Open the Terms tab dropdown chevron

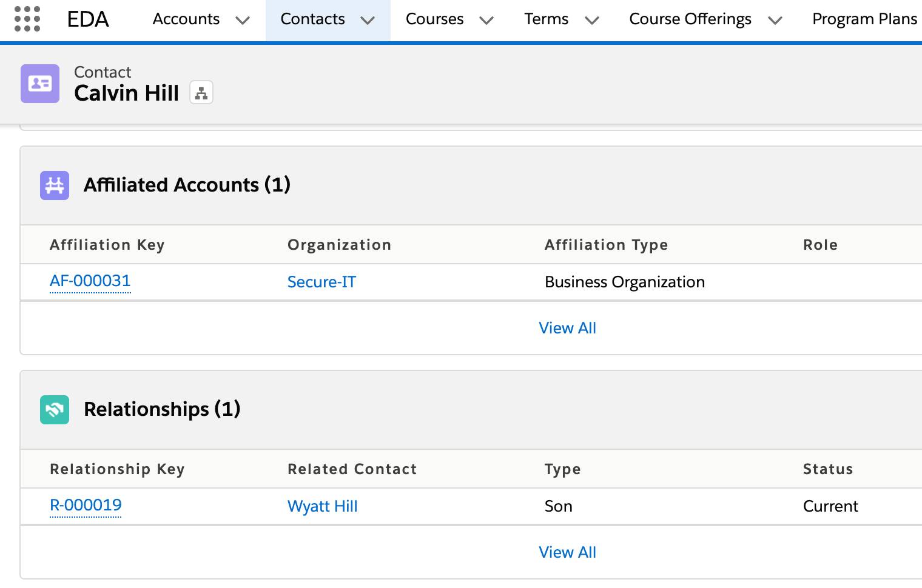[592, 20]
